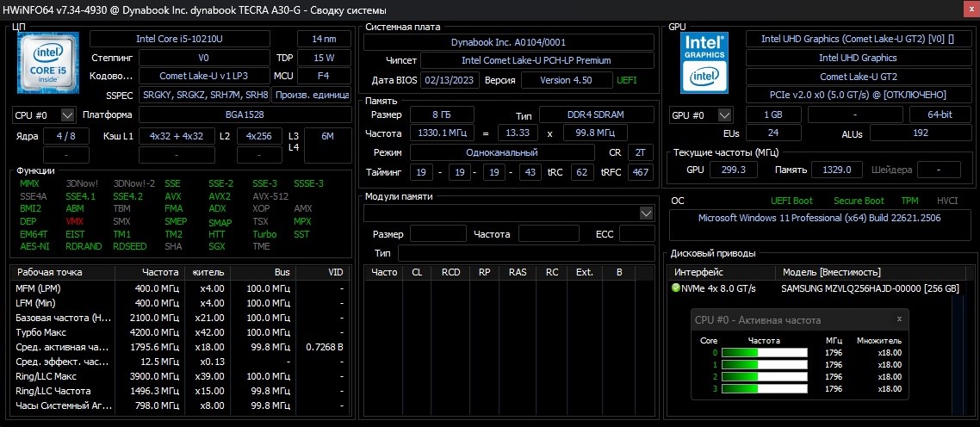The width and height of the screenshot is (980, 427).
Task: Click the Core 0 frequency bar
Action: tap(764, 352)
